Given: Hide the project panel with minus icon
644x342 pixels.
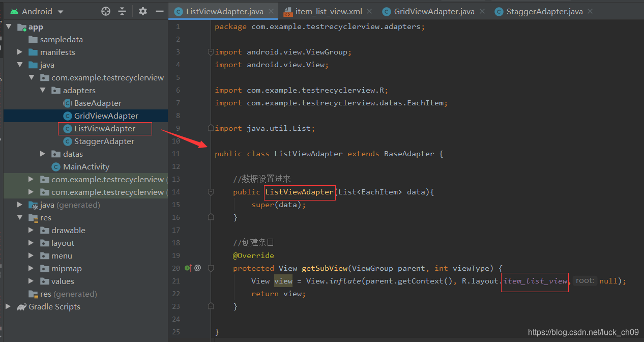Looking at the screenshot, I should [x=160, y=11].
